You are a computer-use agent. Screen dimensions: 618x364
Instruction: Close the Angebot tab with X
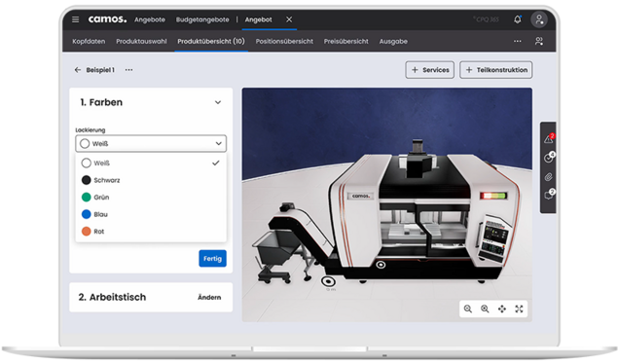[x=289, y=19]
